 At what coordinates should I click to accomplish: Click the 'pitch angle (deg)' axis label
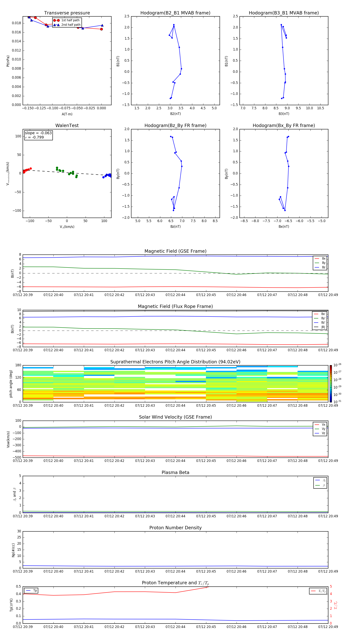[11, 384]
